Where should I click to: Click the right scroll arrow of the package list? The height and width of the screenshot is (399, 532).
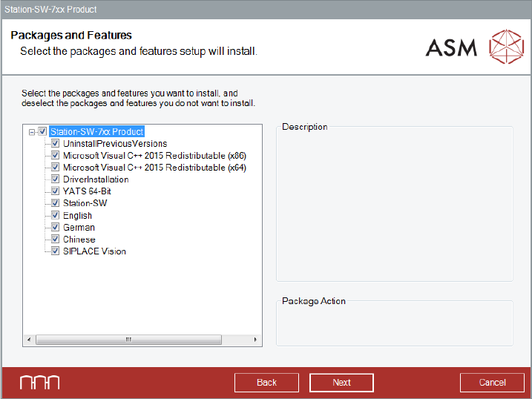[x=255, y=340]
